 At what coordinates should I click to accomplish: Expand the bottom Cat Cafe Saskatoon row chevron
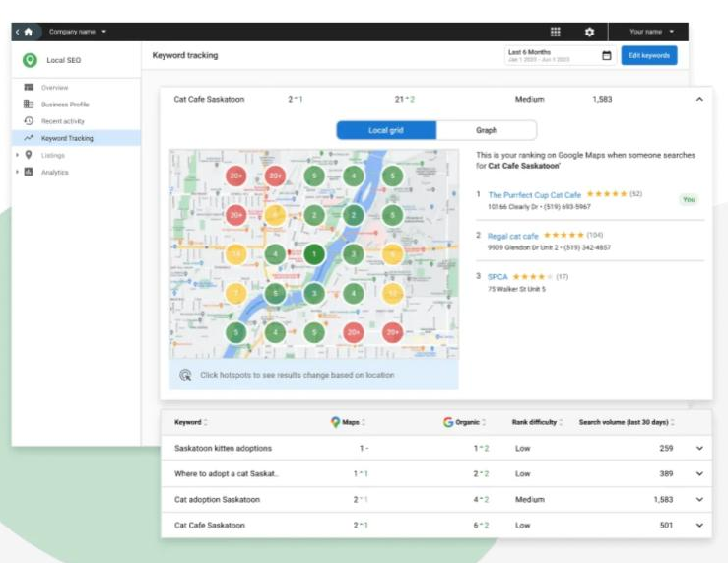click(699, 525)
